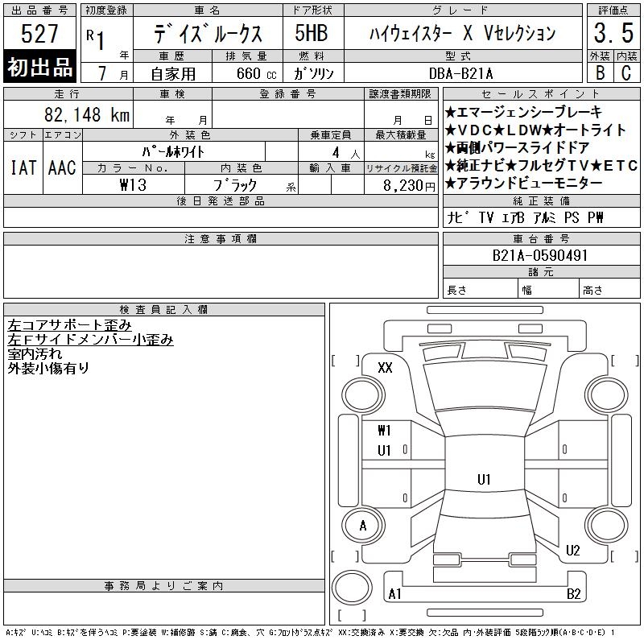
Task: Click the spare tire circle below diagram
Action: pyautogui.click(x=352, y=588)
